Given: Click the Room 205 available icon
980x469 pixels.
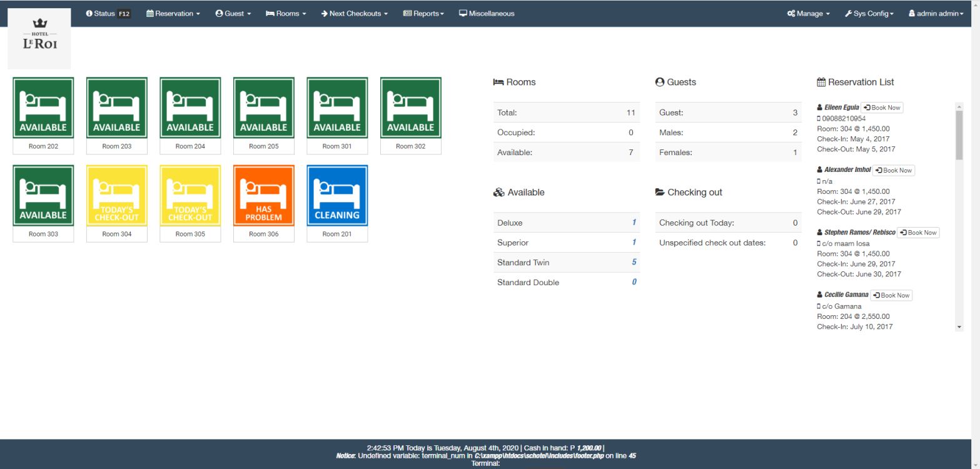Looking at the screenshot, I should 263,108.
